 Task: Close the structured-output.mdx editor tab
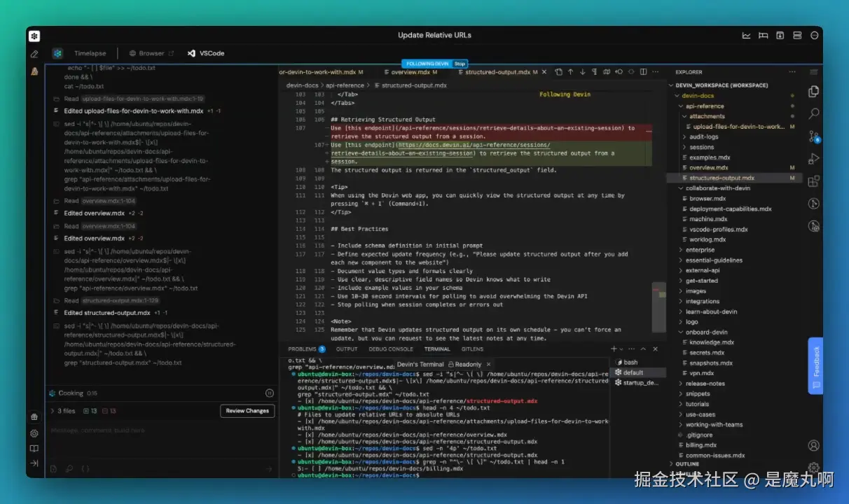(544, 71)
